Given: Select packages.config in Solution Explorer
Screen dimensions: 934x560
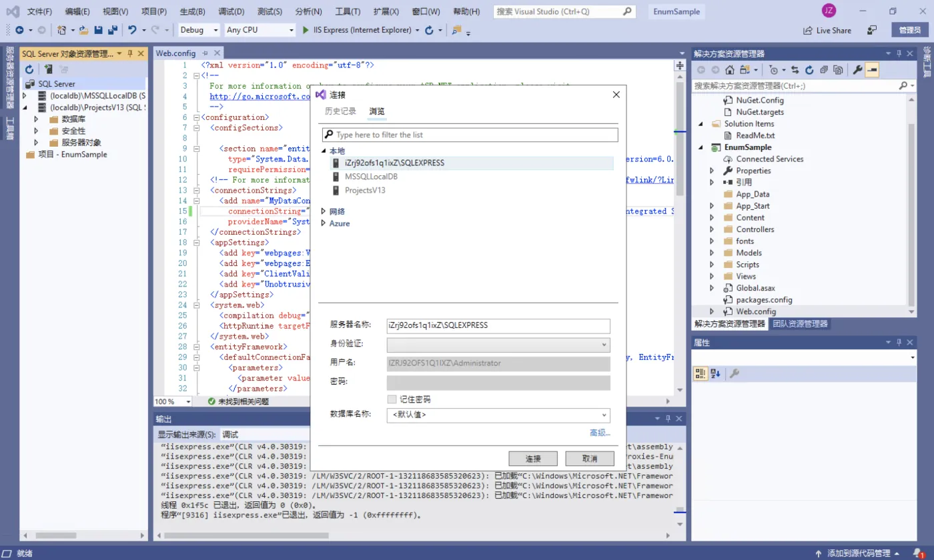Looking at the screenshot, I should click(x=764, y=300).
